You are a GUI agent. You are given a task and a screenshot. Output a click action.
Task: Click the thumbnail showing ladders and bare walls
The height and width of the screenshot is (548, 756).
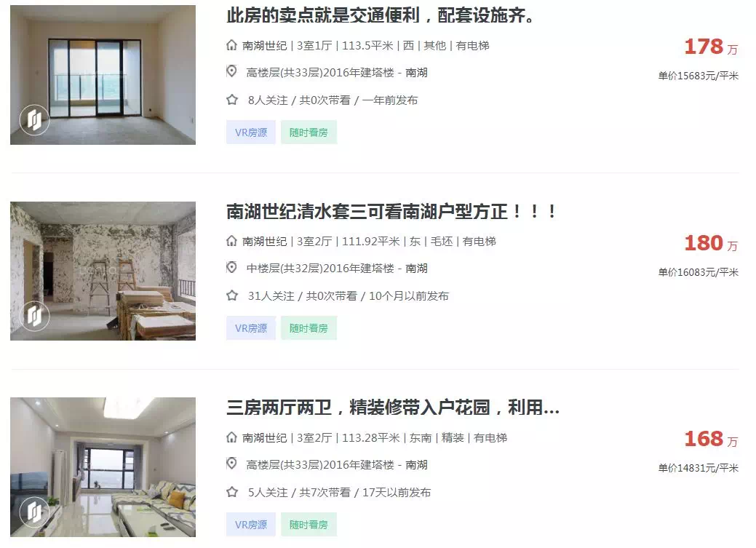tap(103, 271)
